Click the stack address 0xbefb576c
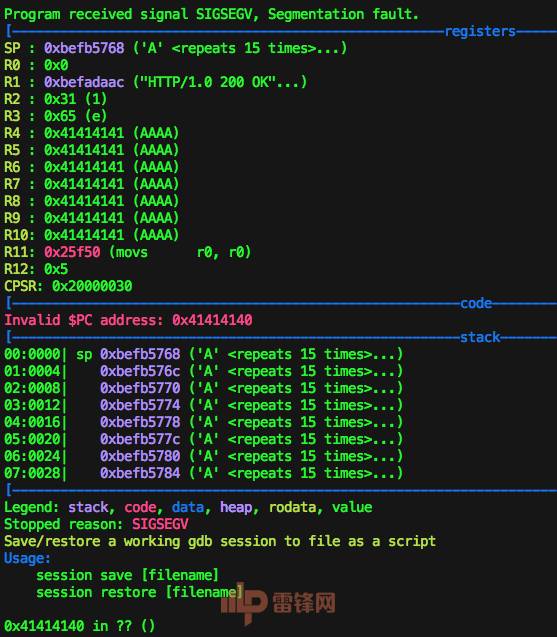Screen dimensions: 557x637 [x=140, y=371]
